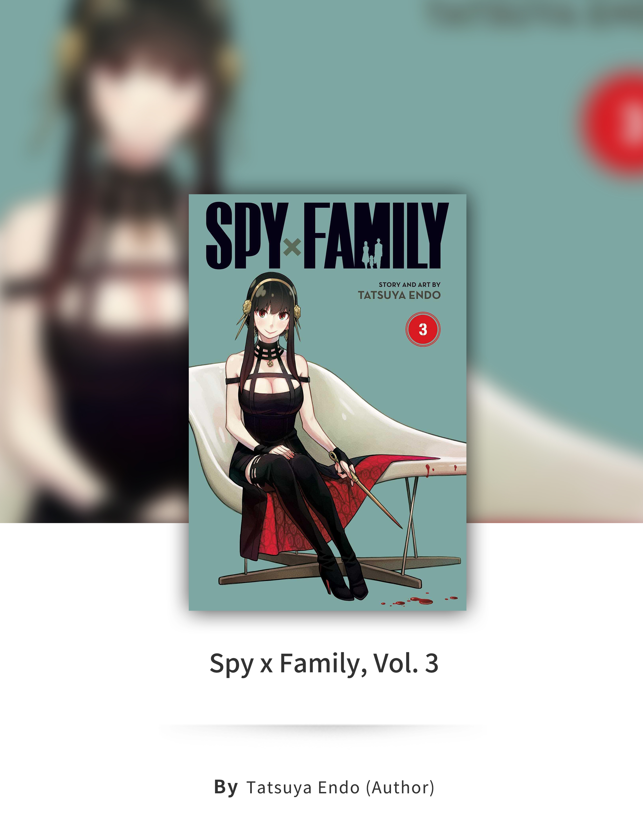This screenshot has width=643, height=840.
Task: Click TATSUYA ENDO name printed on cover
Action: pyautogui.click(x=399, y=295)
